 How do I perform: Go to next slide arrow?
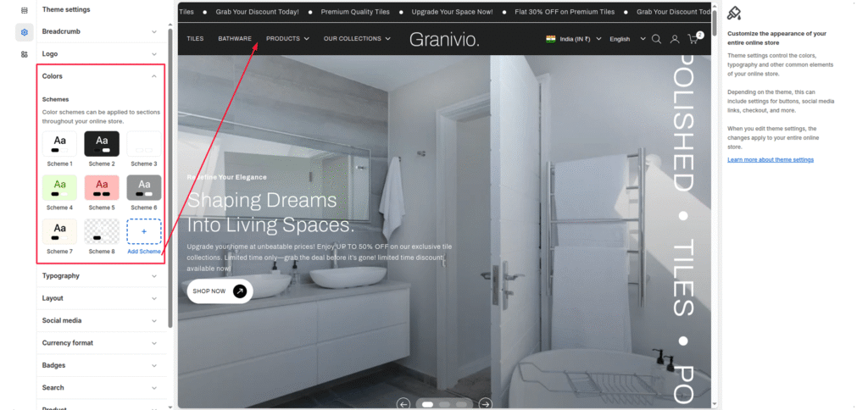click(x=485, y=404)
